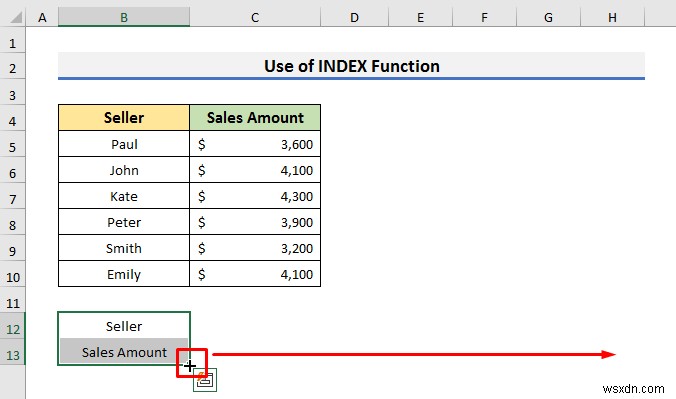Select Kate's sales amount 4,300
Screen dimensions: 676x399
point(255,196)
